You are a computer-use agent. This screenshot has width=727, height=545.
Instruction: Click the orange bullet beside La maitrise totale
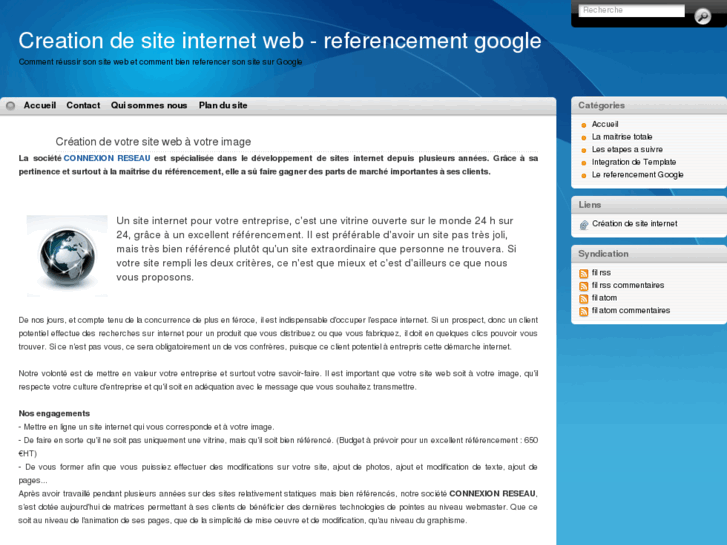(584, 137)
